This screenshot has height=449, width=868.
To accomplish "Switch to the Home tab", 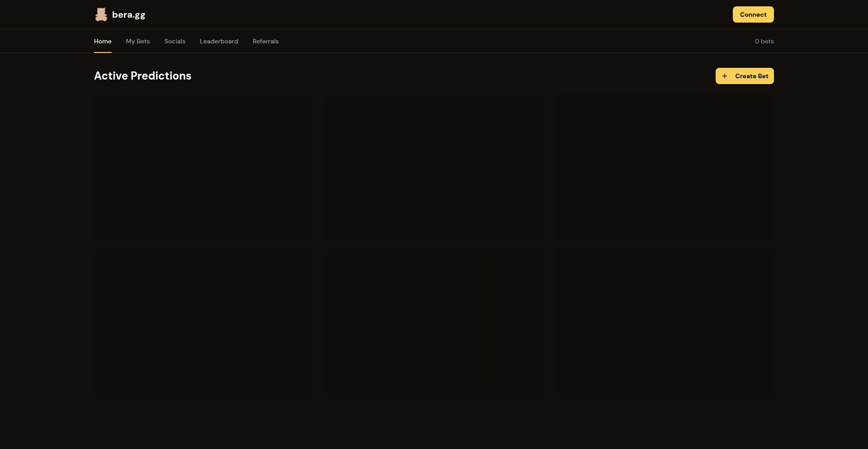I will 103,41.
